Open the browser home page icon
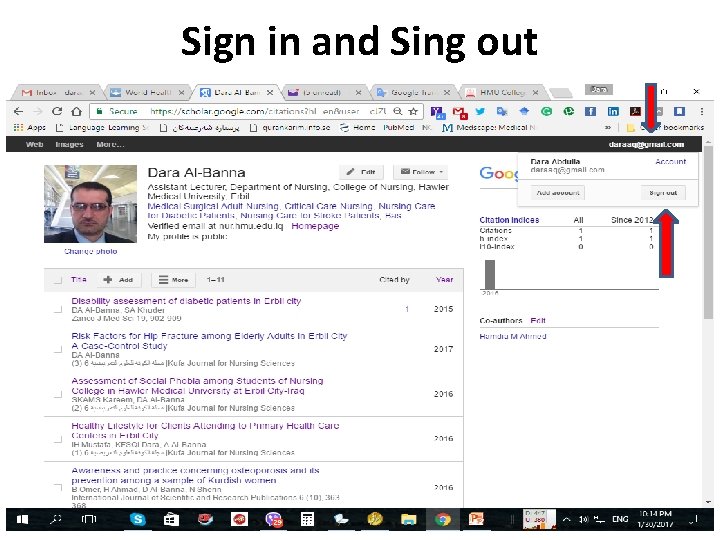The image size is (720, 540). [x=77, y=111]
